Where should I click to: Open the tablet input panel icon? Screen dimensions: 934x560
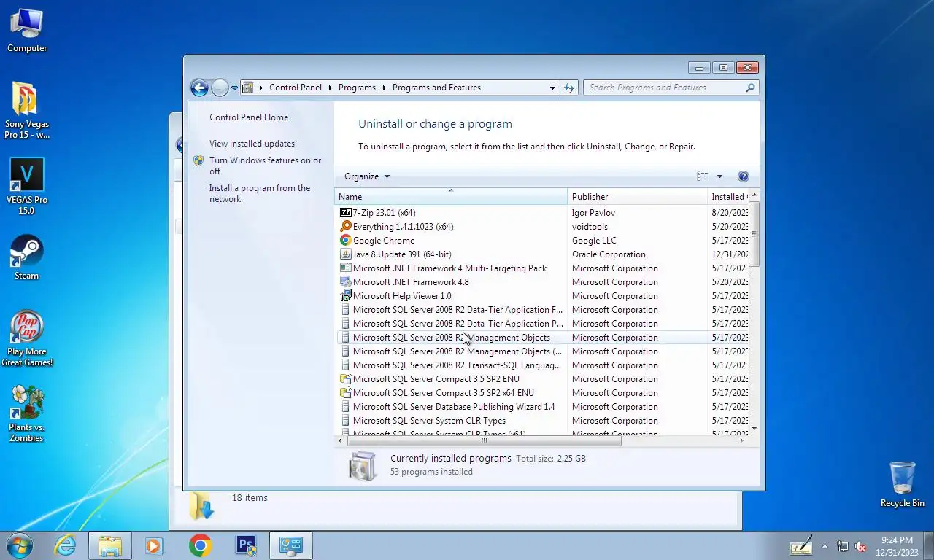[x=801, y=545]
